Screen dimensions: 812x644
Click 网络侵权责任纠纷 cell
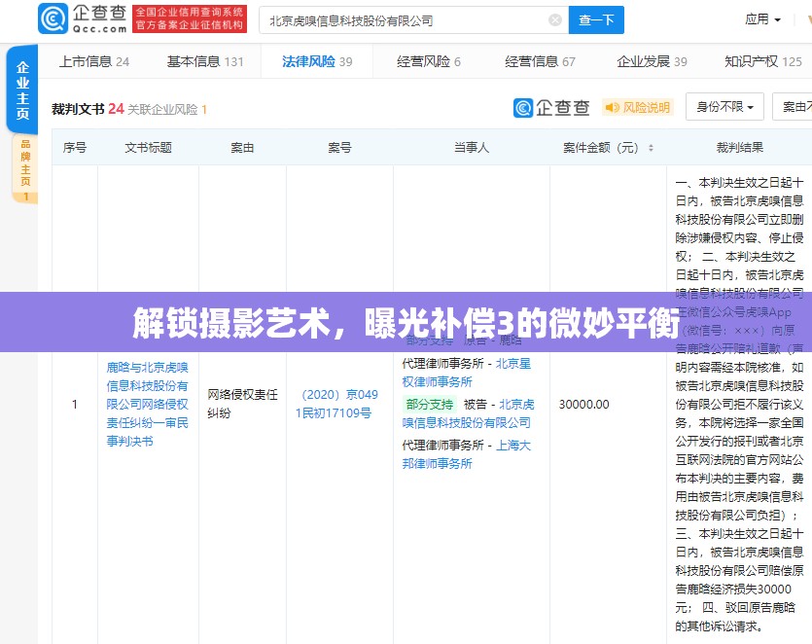click(x=242, y=404)
